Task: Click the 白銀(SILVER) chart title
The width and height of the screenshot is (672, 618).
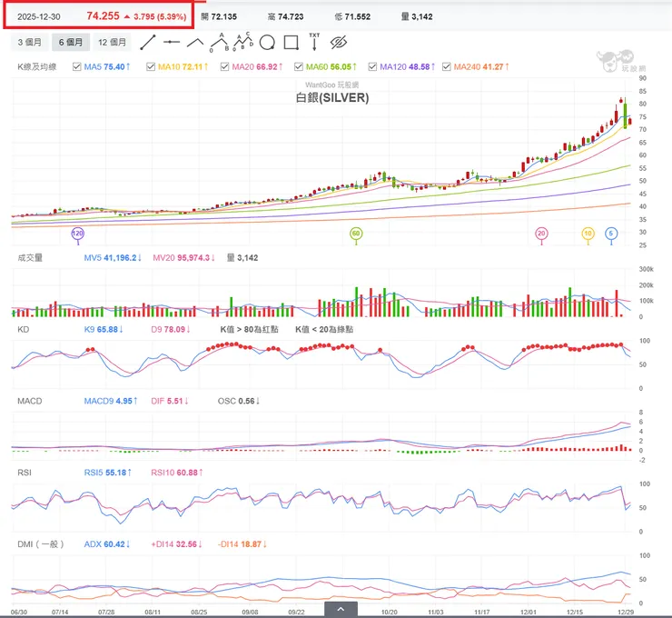Action: (x=332, y=98)
